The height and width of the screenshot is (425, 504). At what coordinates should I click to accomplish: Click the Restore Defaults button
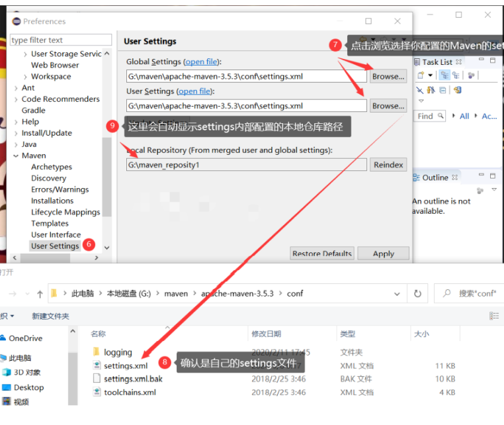(x=321, y=254)
